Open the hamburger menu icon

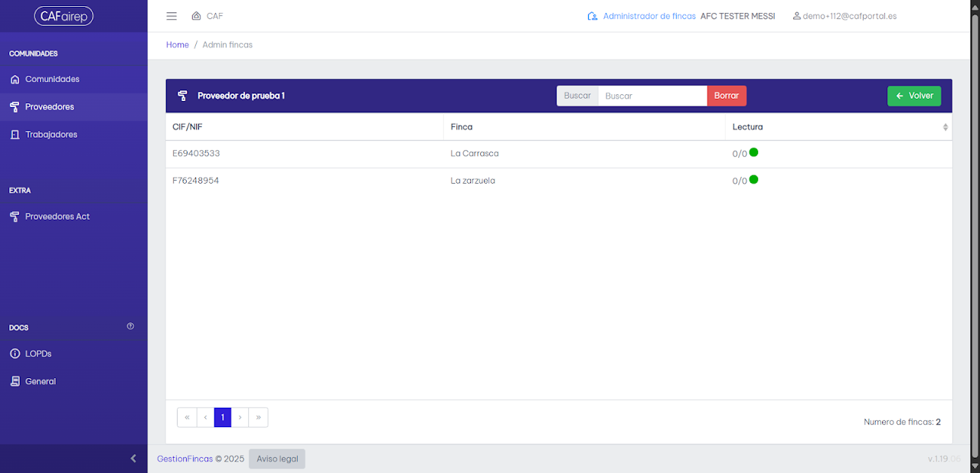171,16
